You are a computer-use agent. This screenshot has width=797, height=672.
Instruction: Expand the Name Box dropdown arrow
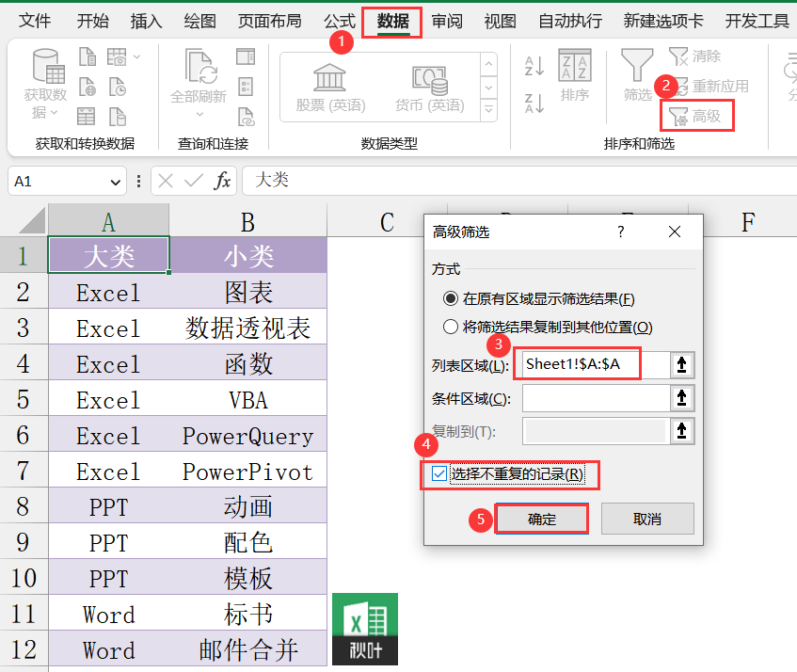[x=116, y=182]
